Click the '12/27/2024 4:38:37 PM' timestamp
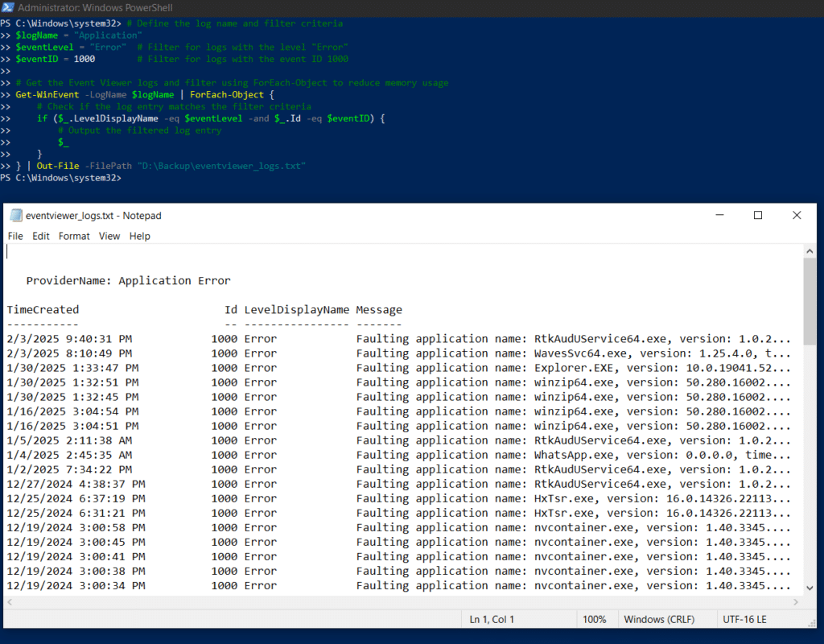The height and width of the screenshot is (644, 824). [x=76, y=484]
